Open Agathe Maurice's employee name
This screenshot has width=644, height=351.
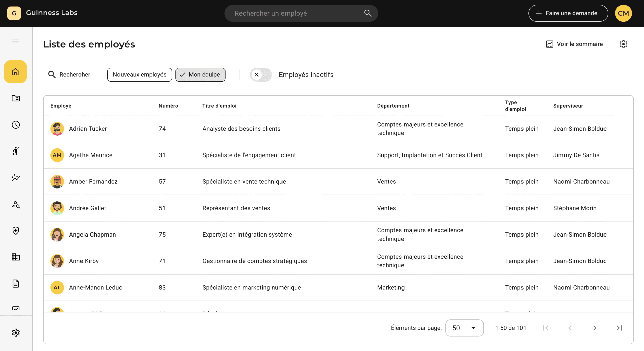click(91, 155)
